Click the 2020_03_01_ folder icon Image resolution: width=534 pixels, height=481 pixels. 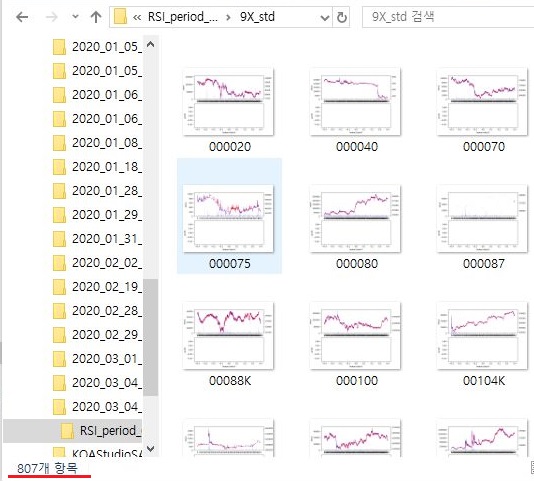[59, 359]
